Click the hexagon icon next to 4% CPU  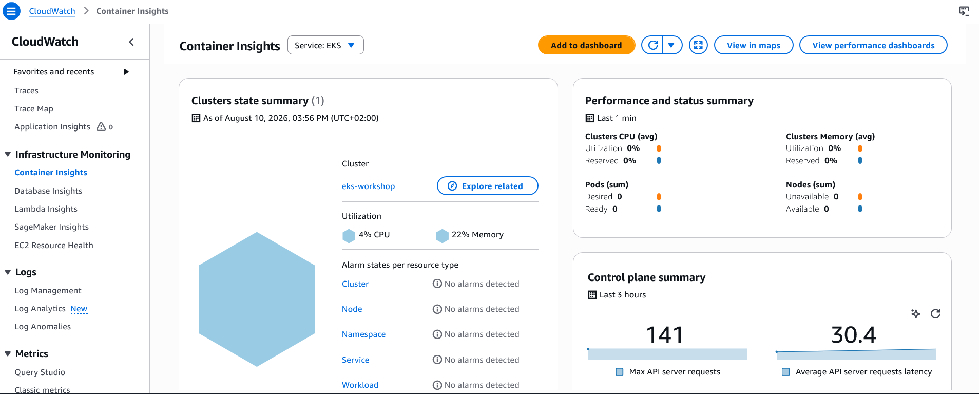[349, 235]
